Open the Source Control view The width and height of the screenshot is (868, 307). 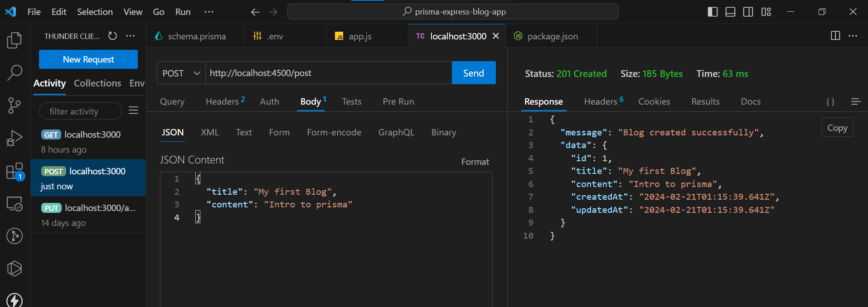pyautogui.click(x=15, y=106)
